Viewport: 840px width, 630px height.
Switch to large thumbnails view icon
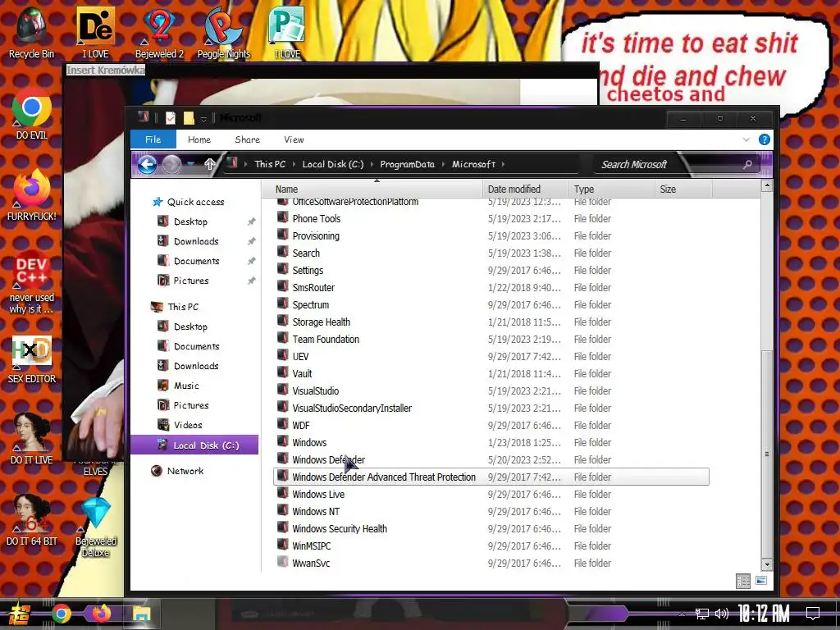[760, 582]
